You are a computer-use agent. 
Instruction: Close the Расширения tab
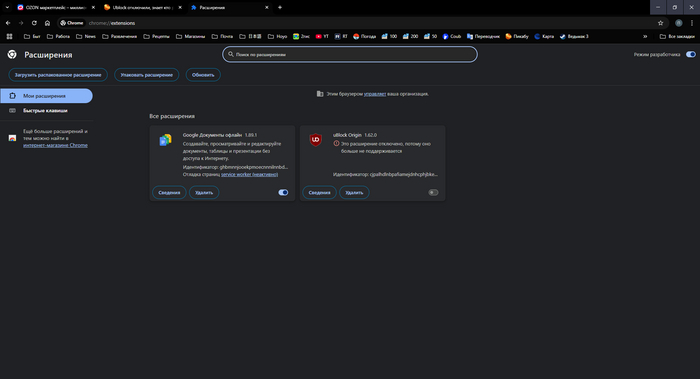click(267, 8)
